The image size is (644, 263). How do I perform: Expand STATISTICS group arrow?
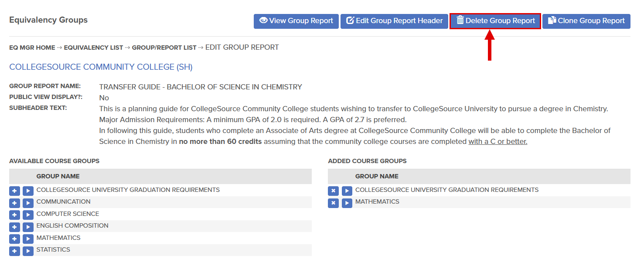pos(28,251)
